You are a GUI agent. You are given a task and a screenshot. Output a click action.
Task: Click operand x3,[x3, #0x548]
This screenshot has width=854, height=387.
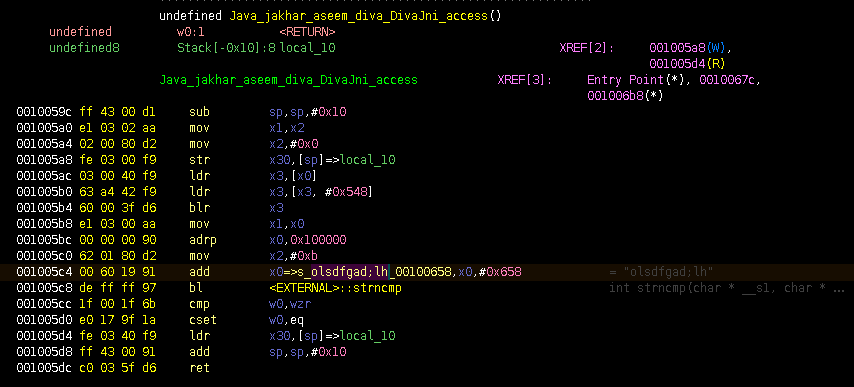[321, 192]
